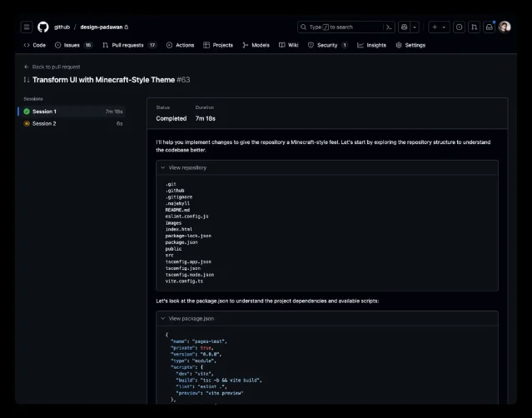Expand the Copilot dropdown arrow
This screenshot has width=532, height=418.
click(x=415, y=27)
